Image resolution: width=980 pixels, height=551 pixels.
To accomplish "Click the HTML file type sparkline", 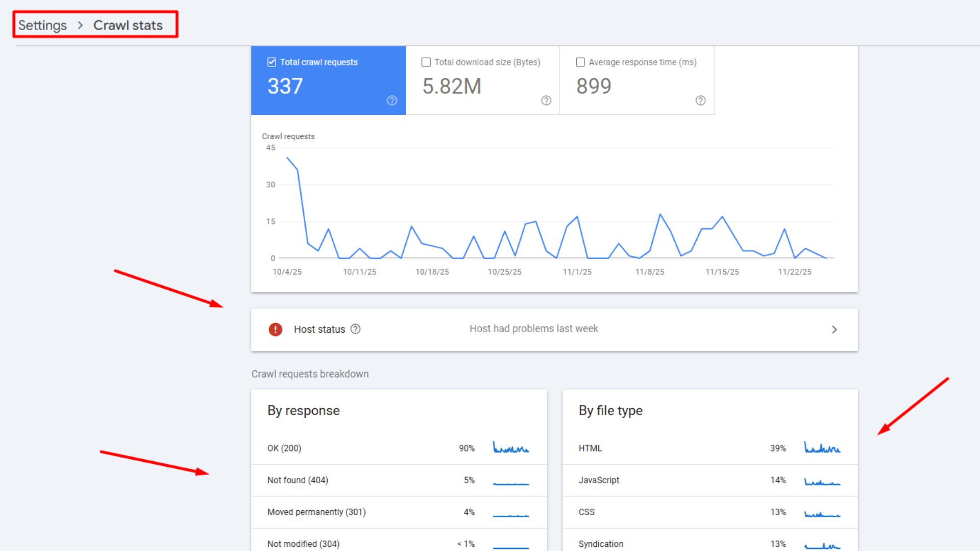I will (x=822, y=448).
